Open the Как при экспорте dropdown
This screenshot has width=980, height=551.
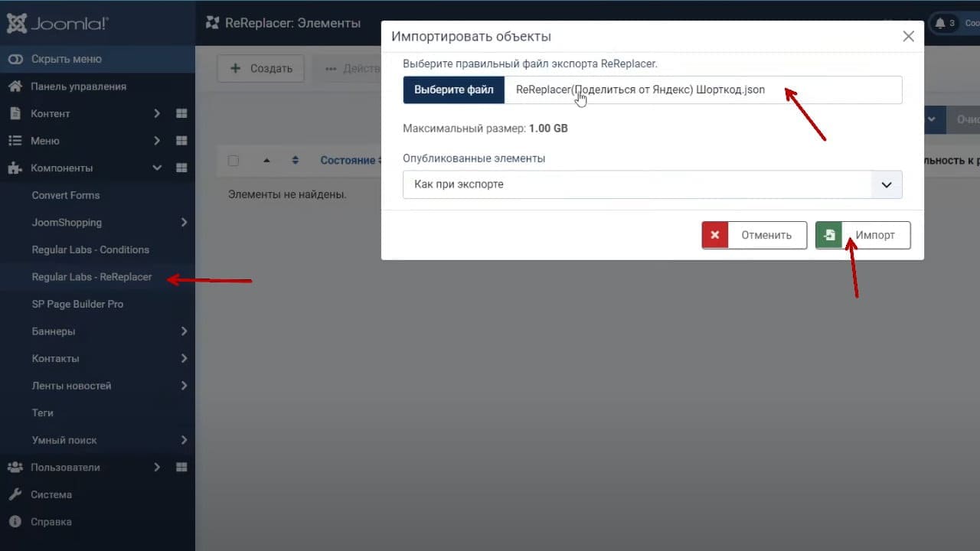click(x=652, y=184)
